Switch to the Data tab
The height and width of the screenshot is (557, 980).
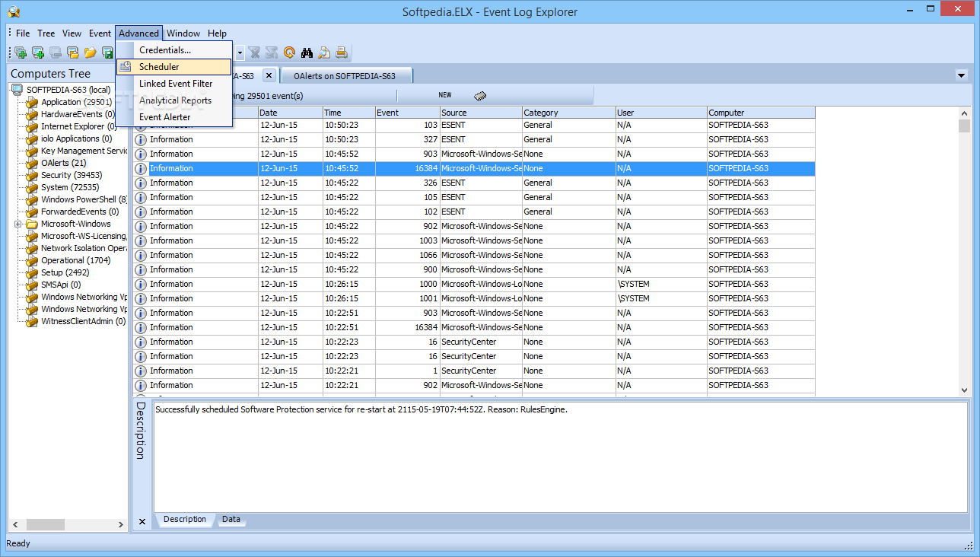click(x=231, y=520)
